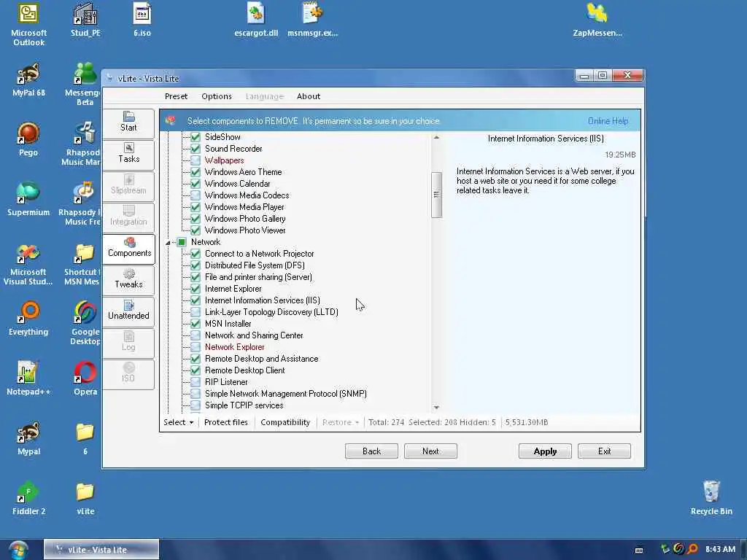Click the Apply button
Image resolution: width=747 pixels, height=560 pixels.
point(545,451)
